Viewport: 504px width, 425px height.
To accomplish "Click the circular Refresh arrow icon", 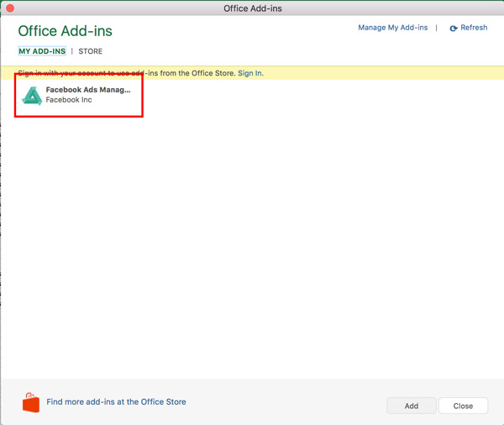I will [x=454, y=29].
